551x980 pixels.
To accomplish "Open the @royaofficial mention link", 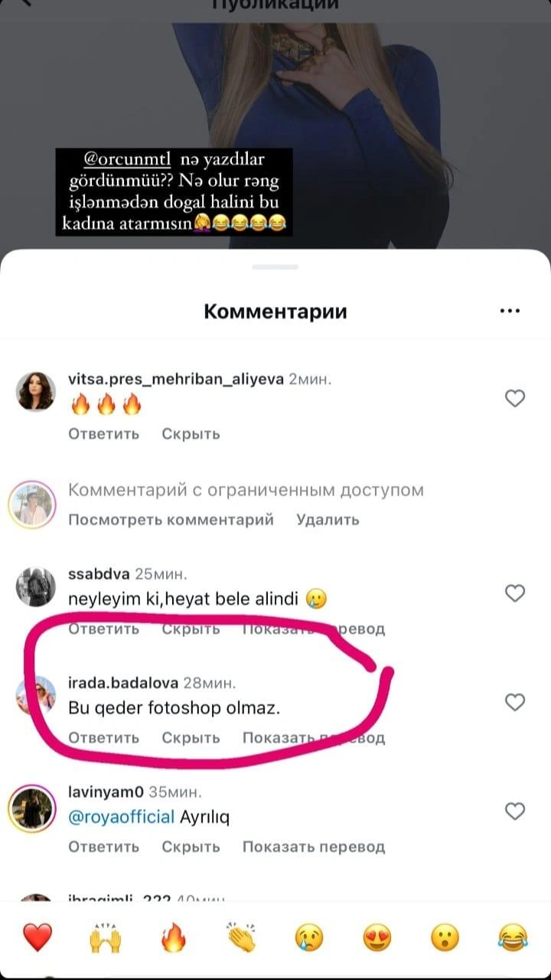I will (122, 817).
